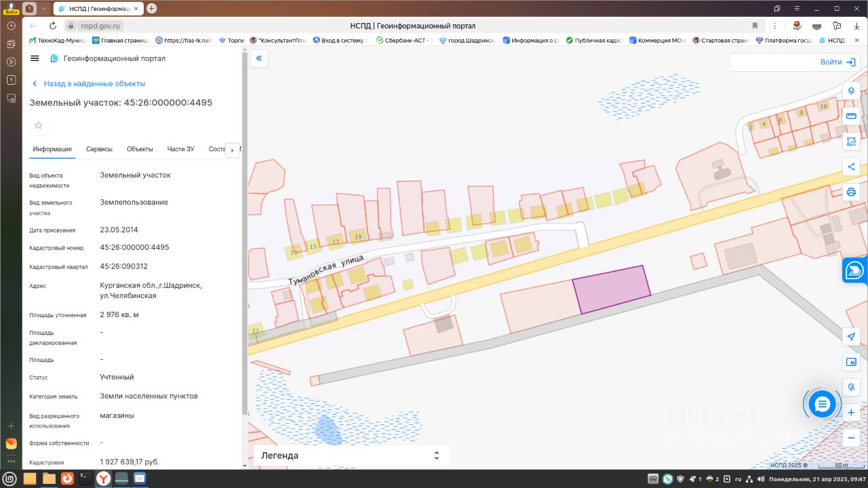Add the parcel to favorites with the star
The height and width of the screenshot is (488, 868).
[x=39, y=125]
